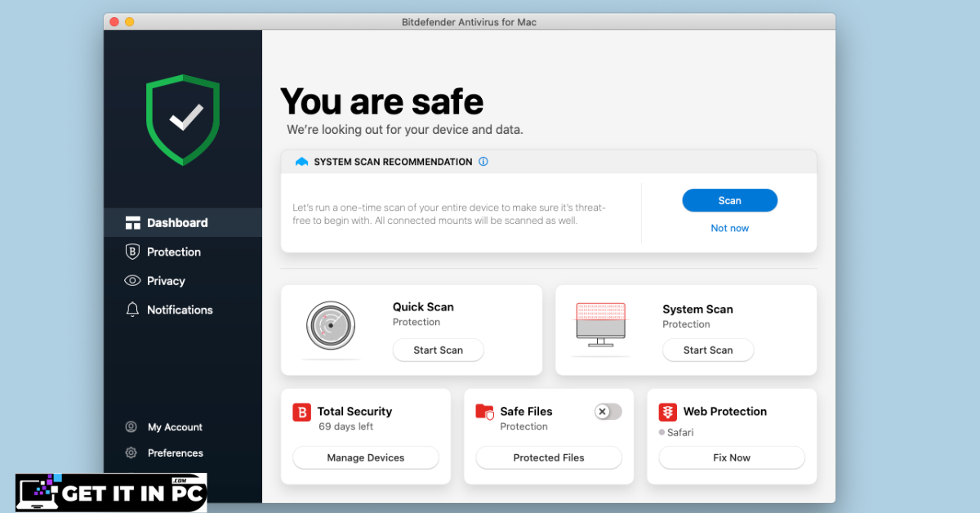Click the info icon beside System Scan Recommendation
Image resolution: width=980 pixels, height=513 pixels.
(x=483, y=162)
